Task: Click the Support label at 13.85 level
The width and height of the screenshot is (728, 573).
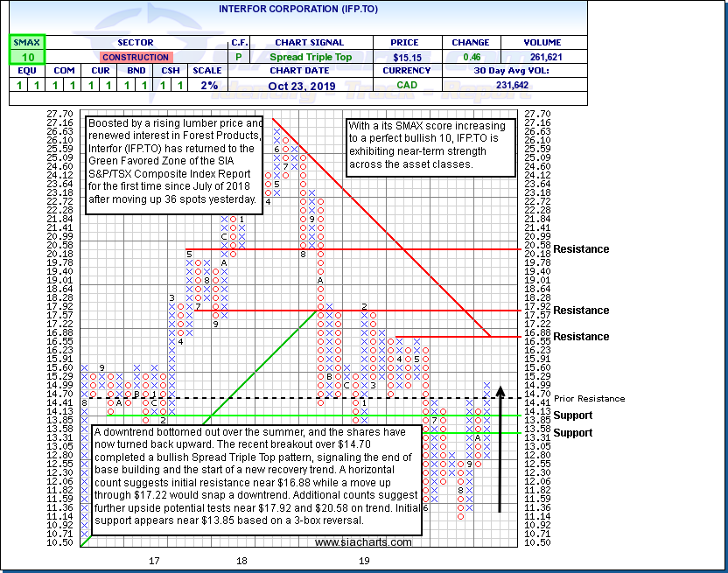Action: (573, 416)
